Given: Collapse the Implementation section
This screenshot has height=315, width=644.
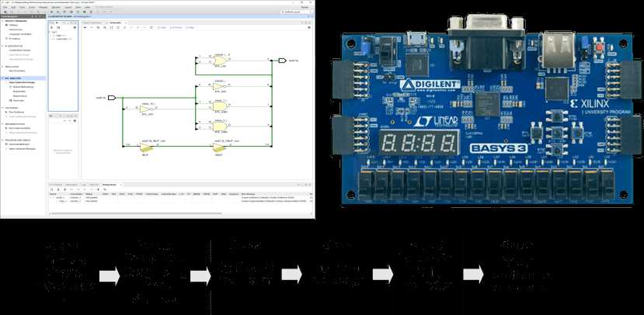Looking at the screenshot, I should coord(2,124).
